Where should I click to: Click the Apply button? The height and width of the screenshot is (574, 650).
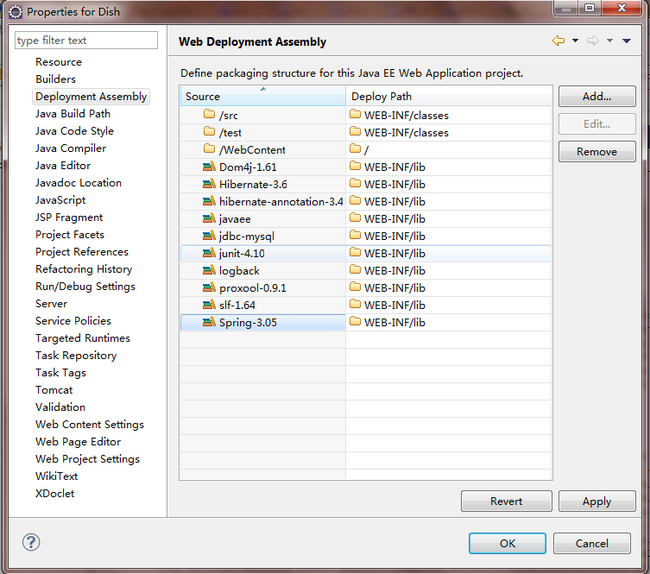pos(597,501)
